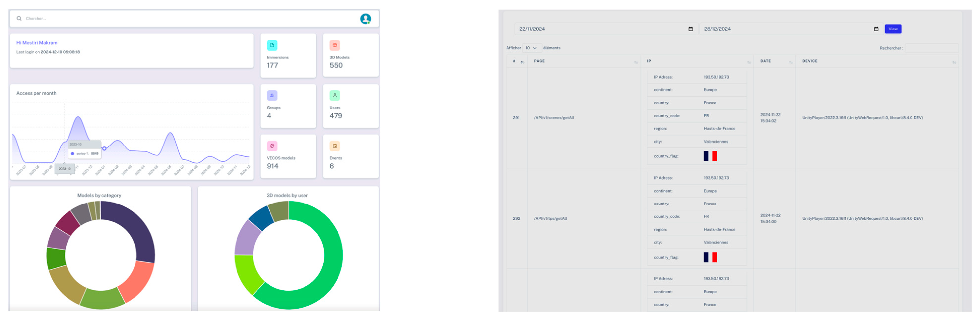980x321 pixels.
Task: Open calendar picker for 22/11/2024 date
Action: tap(690, 29)
